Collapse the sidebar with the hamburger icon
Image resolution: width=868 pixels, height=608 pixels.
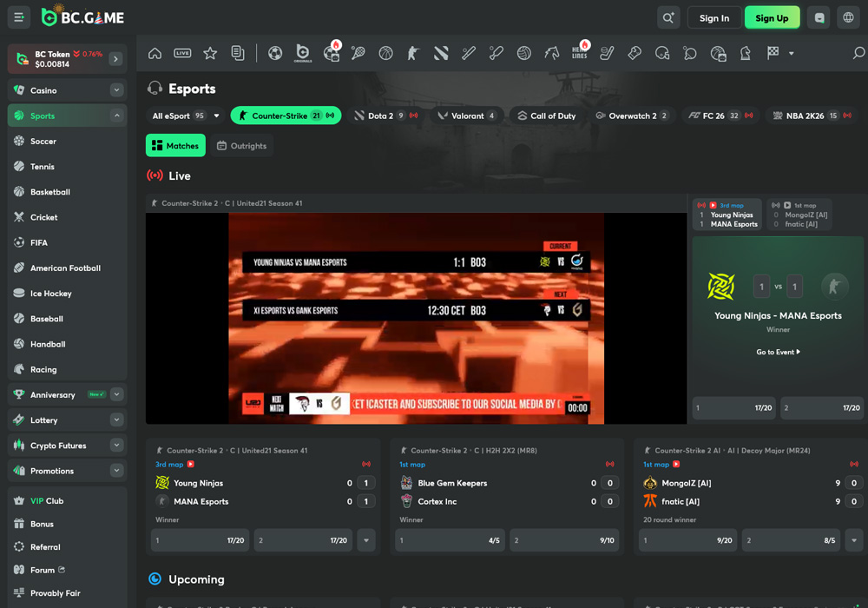(18, 17)
